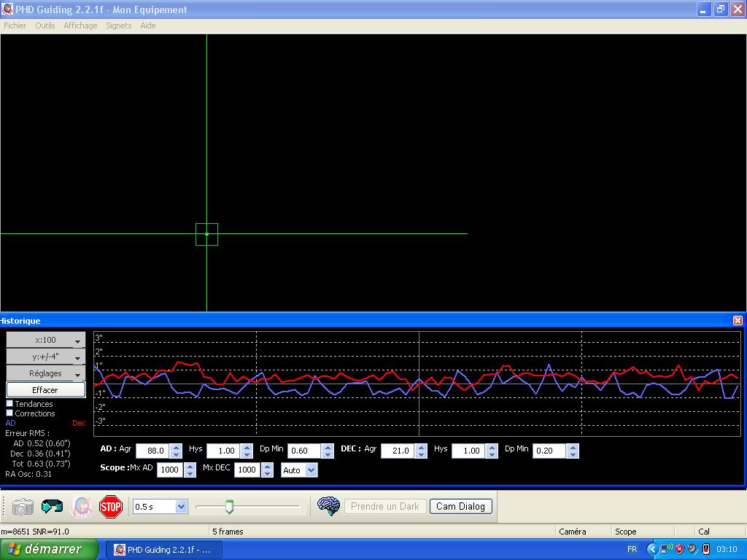Click the démarrer start button
The height and width of the screenshot is (560, 747).
point(49,549)
